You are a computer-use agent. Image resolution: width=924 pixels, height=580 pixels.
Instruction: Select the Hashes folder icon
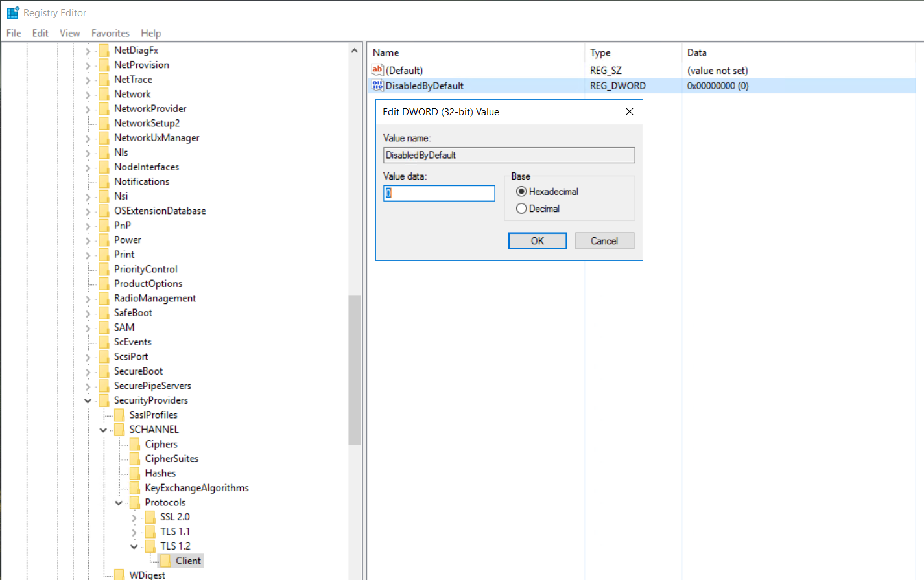pos(135,473)
